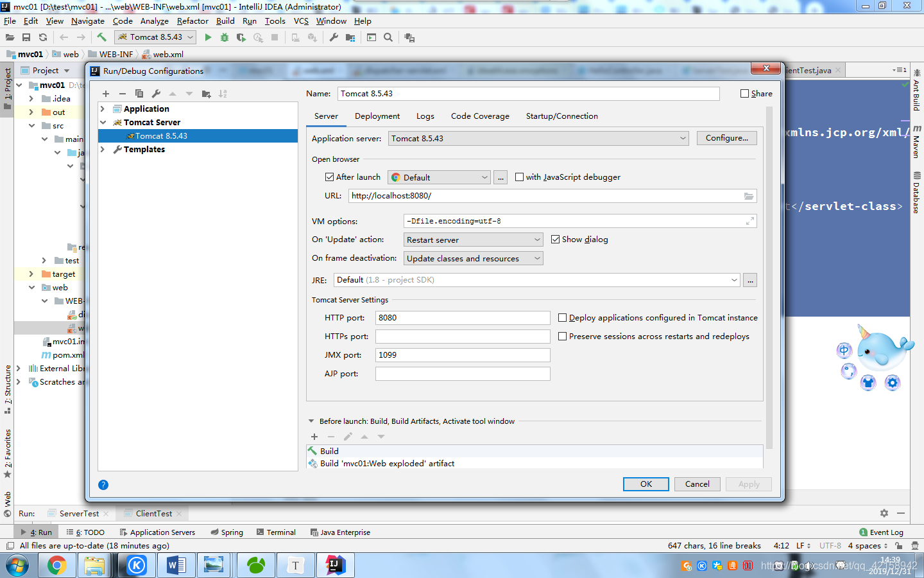Switch to Deployment tab
The width and height of the screenshot is (924, 578).
pyautogui.click(x=377, y=116)
